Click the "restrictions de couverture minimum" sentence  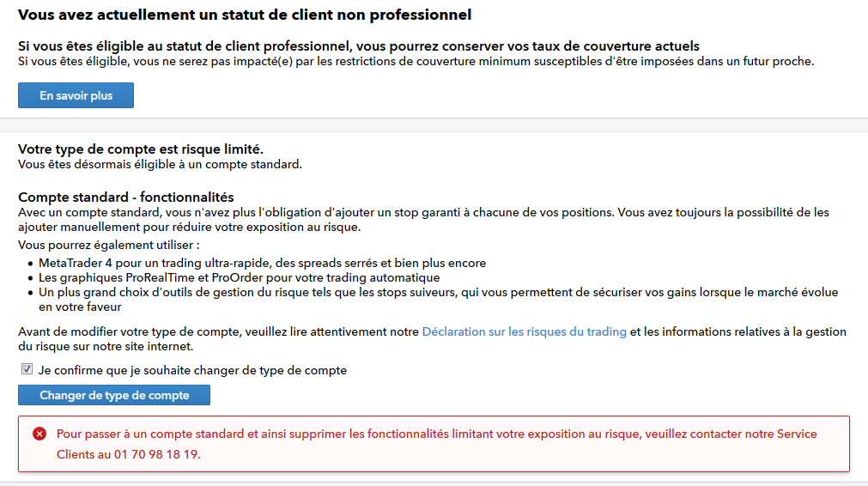click(x=415, y=62)
